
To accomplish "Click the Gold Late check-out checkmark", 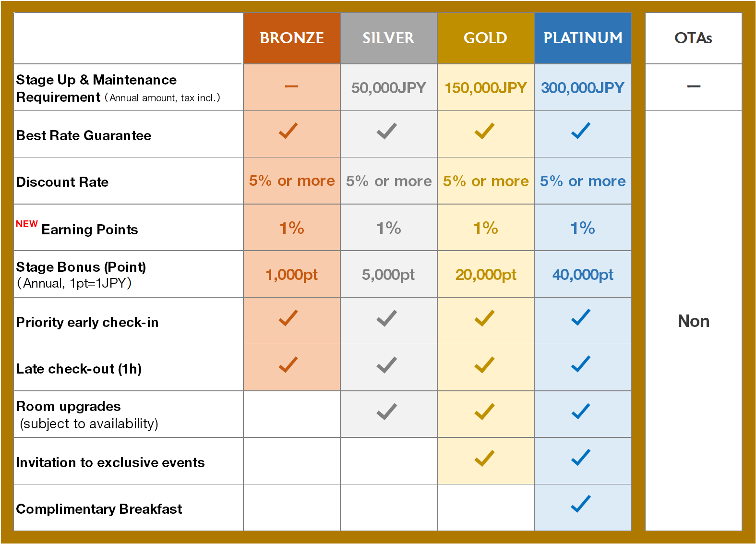I will point(485,365).
